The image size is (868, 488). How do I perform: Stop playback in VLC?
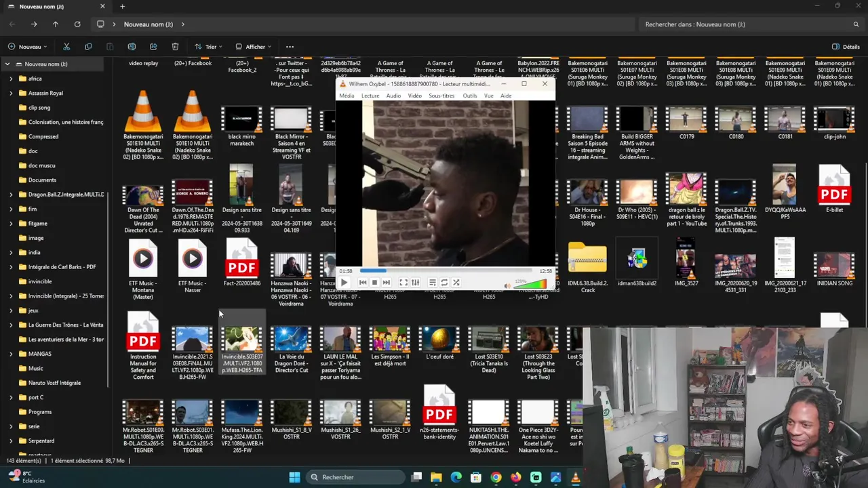(374, 283)
